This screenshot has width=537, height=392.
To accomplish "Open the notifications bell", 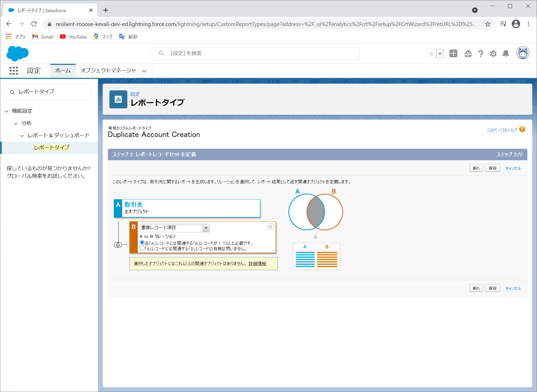I will click(x=505, y=54).
